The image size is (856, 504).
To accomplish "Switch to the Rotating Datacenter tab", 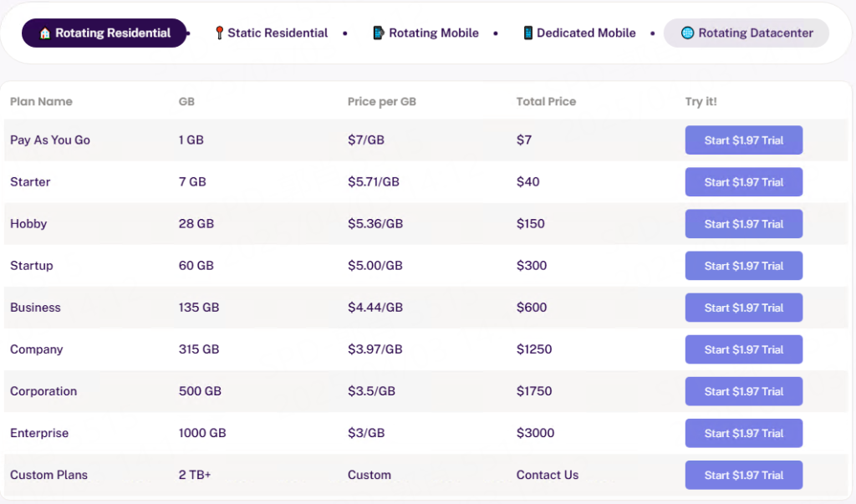I will [755, 33].
